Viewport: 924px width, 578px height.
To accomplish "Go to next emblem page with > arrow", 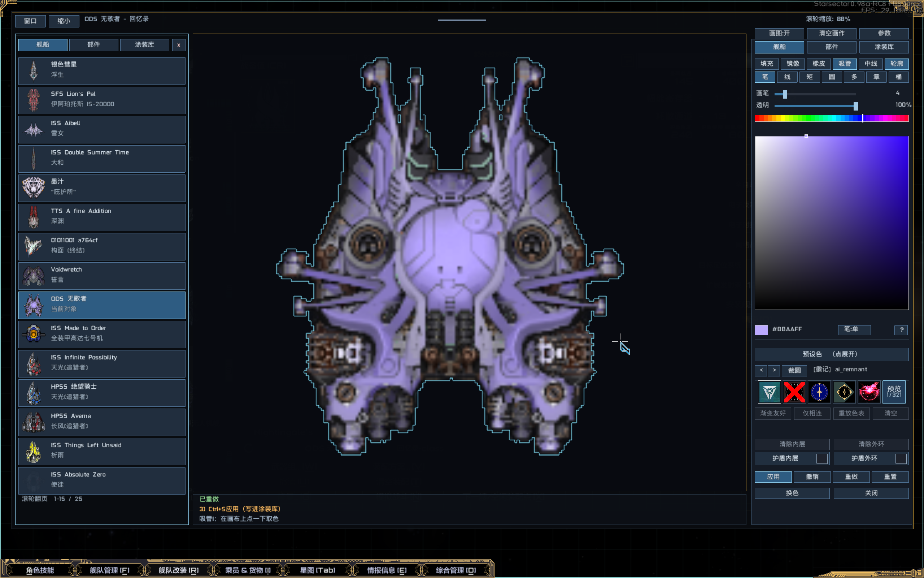I will point(774,370).
